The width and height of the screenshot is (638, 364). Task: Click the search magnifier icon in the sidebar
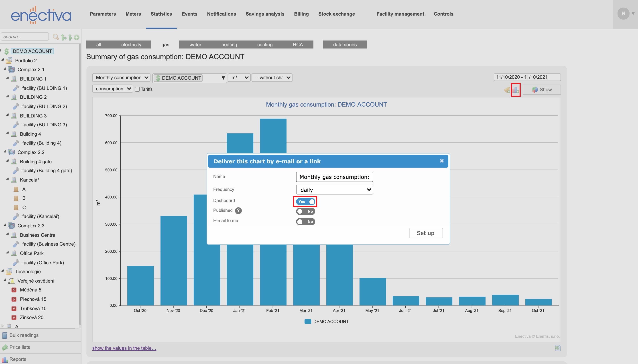(55, 36)
